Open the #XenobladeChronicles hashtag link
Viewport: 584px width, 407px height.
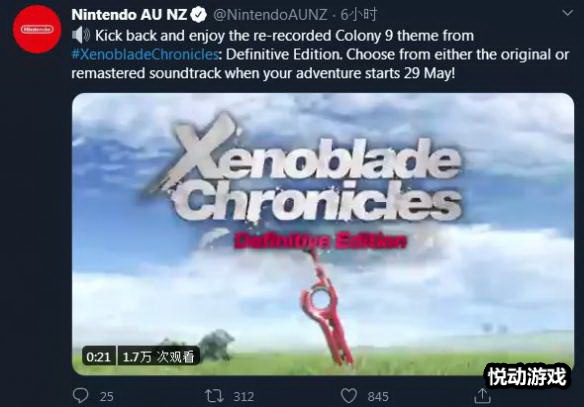click(x=145, y=54)
